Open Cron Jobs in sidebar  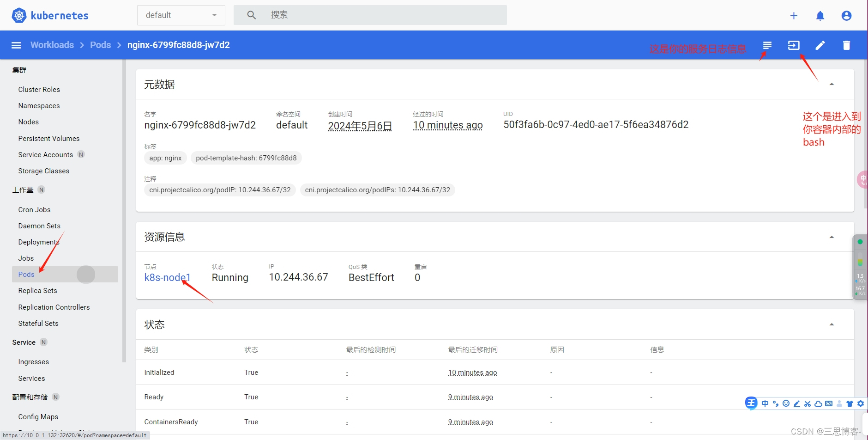tap(34, 210)
